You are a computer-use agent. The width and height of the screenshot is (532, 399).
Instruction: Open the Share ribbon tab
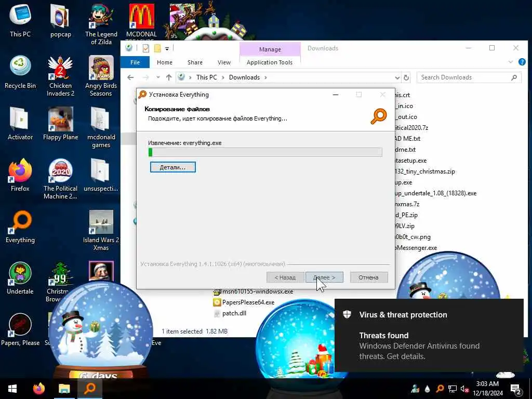[x=195, y=62]
